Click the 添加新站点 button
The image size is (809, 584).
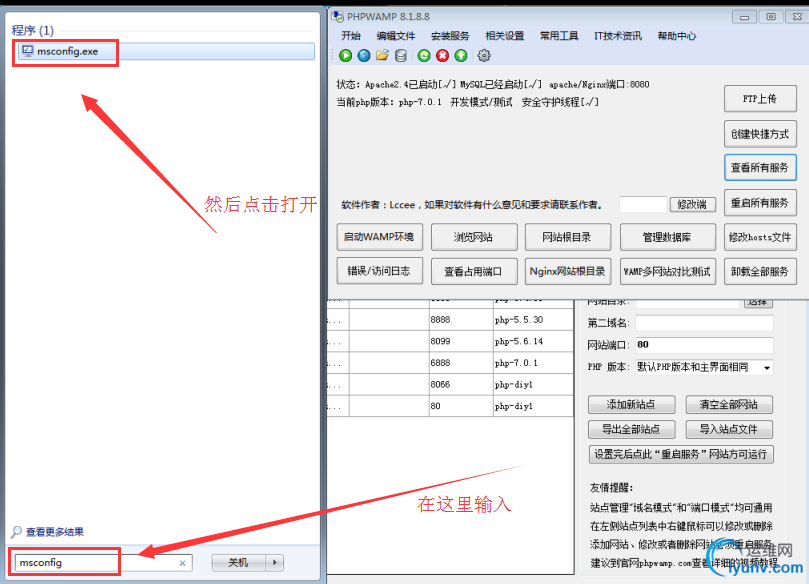click(632, 404)
